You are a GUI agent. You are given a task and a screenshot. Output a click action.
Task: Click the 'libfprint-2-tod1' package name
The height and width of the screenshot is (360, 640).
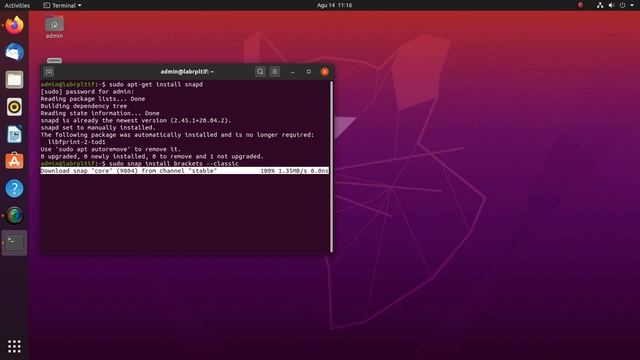(x=77, y=142)
